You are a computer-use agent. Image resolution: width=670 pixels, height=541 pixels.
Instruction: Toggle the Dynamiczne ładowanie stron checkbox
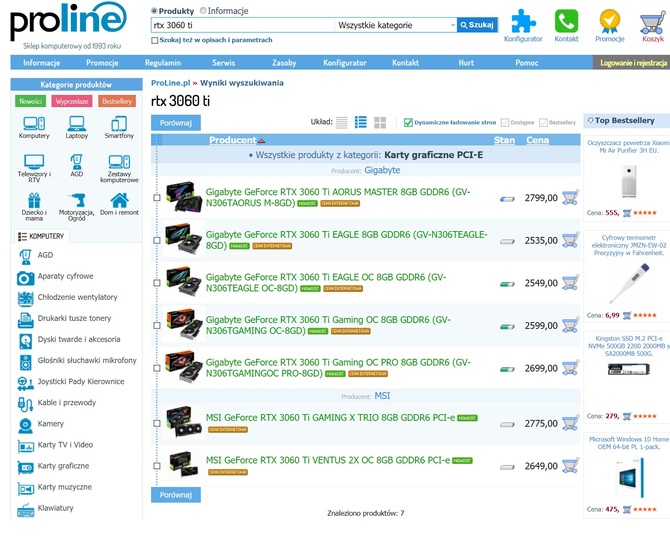408,123
